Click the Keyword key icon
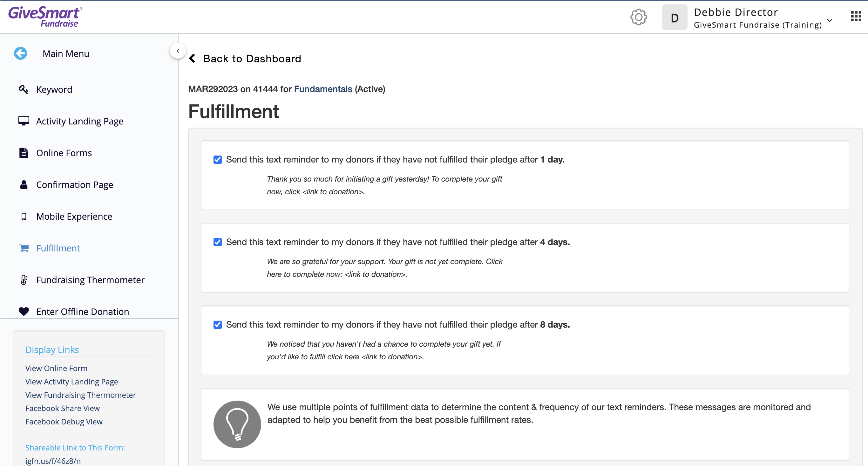 tap(23, 89)
